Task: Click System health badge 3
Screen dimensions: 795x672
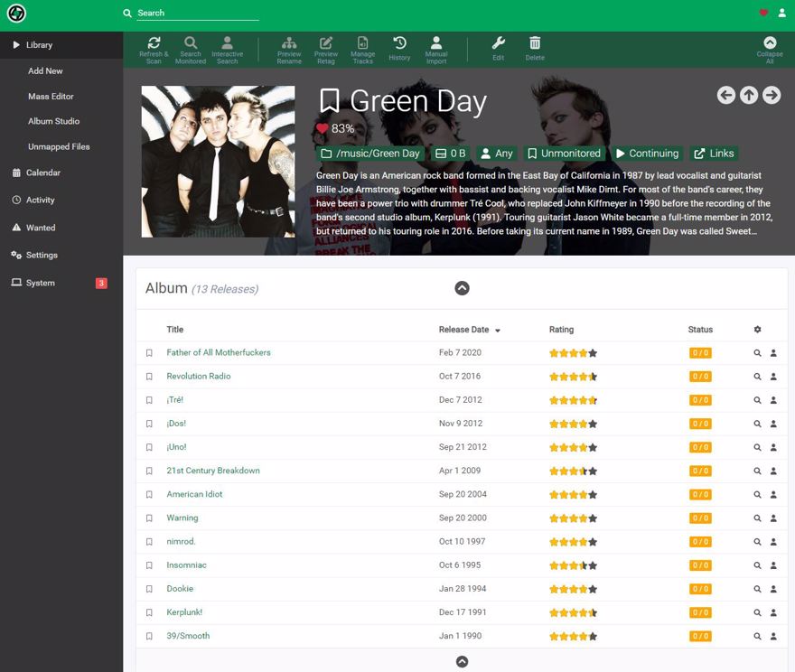Action: (101, 284)
